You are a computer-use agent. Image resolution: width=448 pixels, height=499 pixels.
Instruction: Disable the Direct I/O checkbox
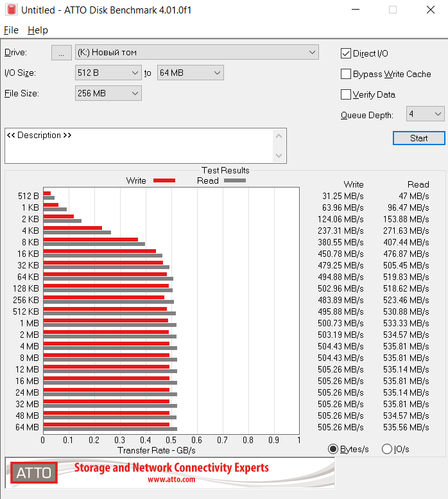click(346, 53)
